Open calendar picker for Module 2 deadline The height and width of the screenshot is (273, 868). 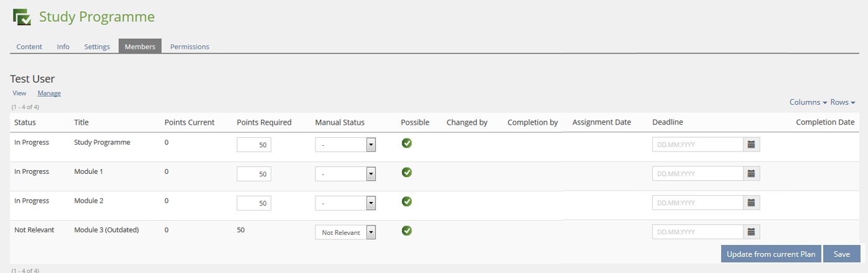751,203
